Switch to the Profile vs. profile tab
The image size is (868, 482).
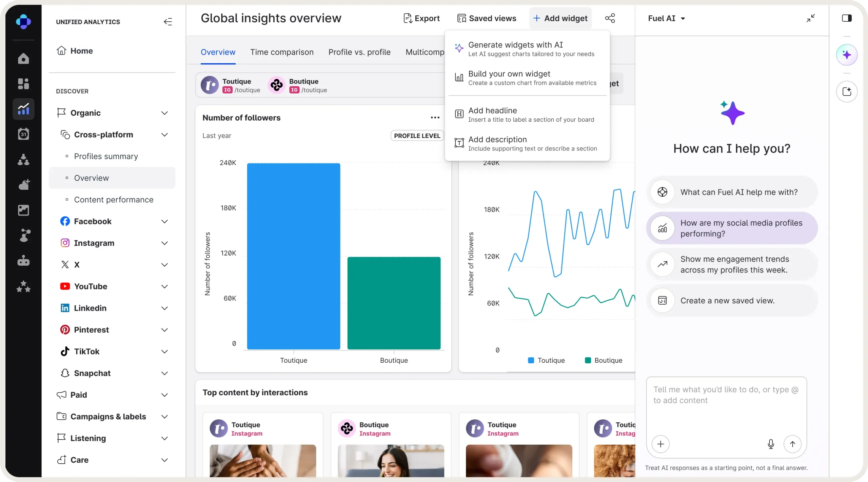tap(359, 52)
